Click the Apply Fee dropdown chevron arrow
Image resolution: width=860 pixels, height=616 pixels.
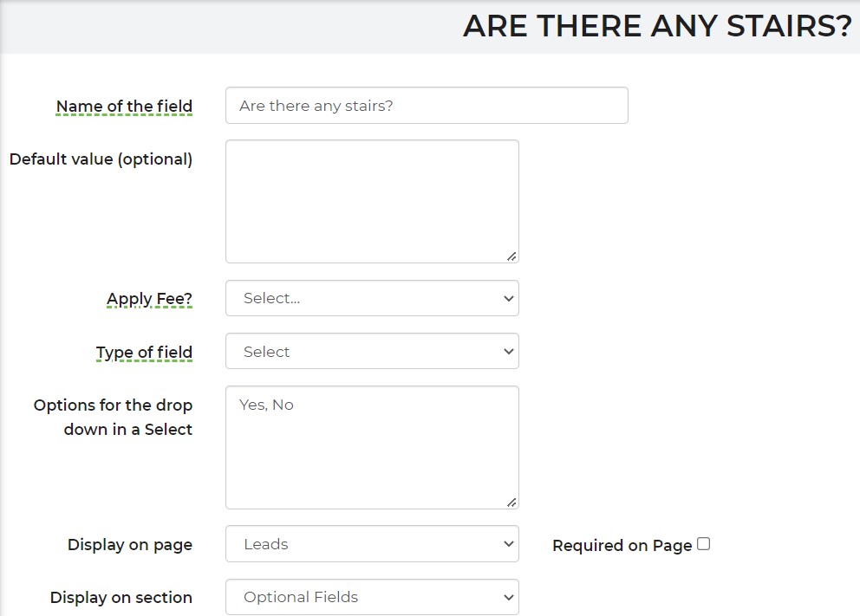tap(508, 299)
